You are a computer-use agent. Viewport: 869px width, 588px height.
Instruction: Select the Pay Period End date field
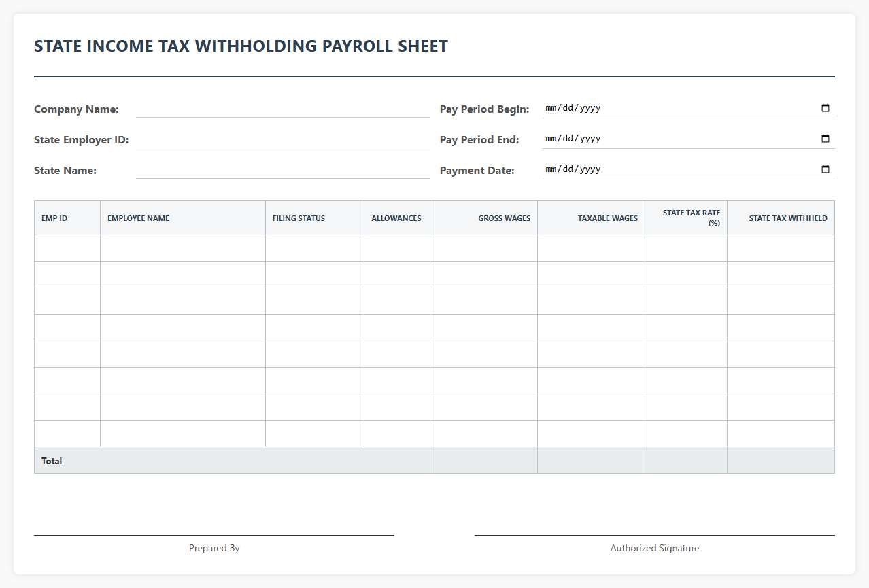(x=688, y=139)
